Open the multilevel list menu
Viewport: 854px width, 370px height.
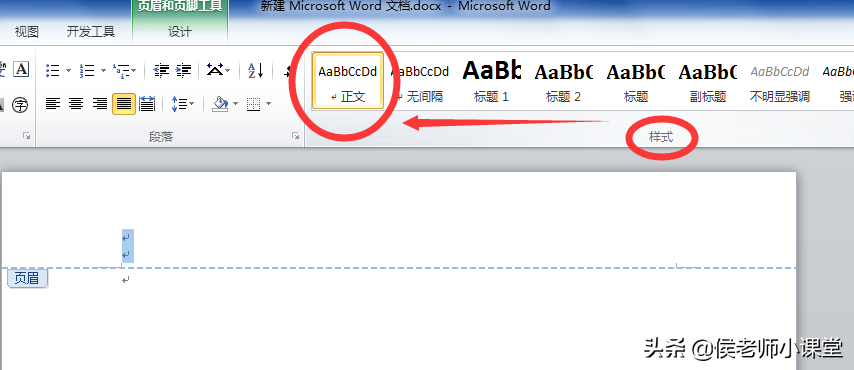pos(125,70)
